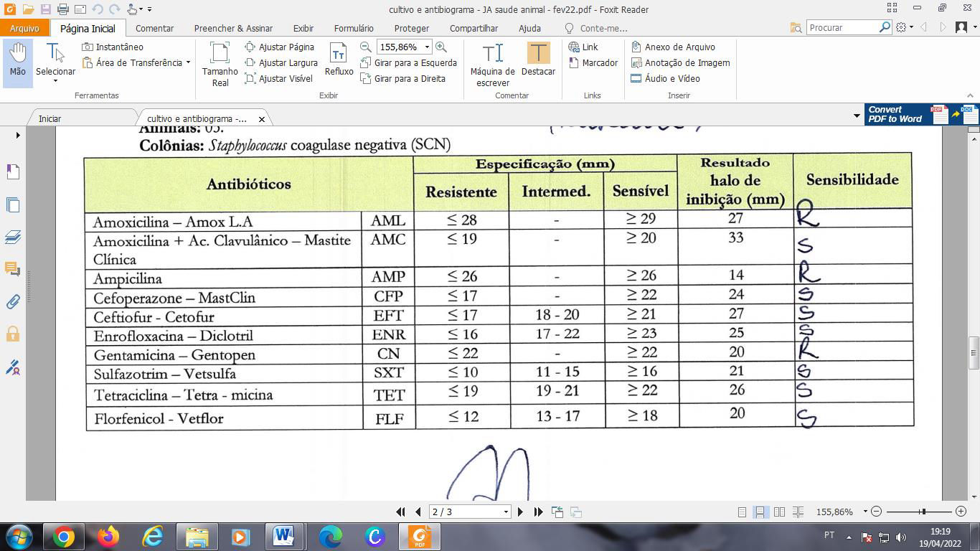The width and height of the screenshot is (980, 551).
Task: Open document tabs list dropdown arrow
Action: pos(857,116)
